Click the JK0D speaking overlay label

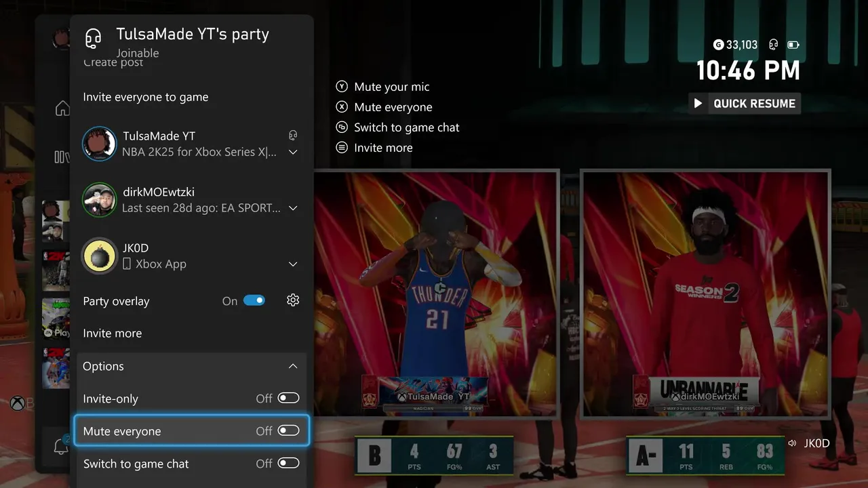tap(816, 443)
